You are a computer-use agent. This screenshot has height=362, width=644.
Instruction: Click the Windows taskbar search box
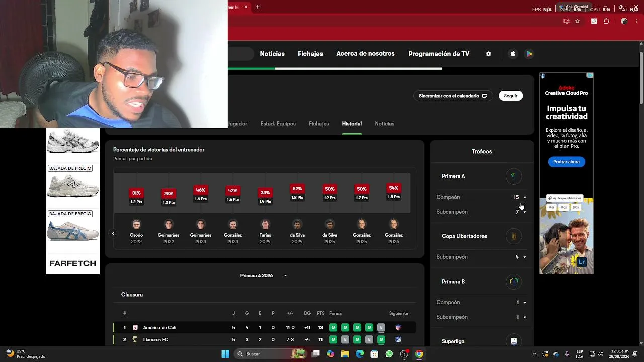[271, 354]
